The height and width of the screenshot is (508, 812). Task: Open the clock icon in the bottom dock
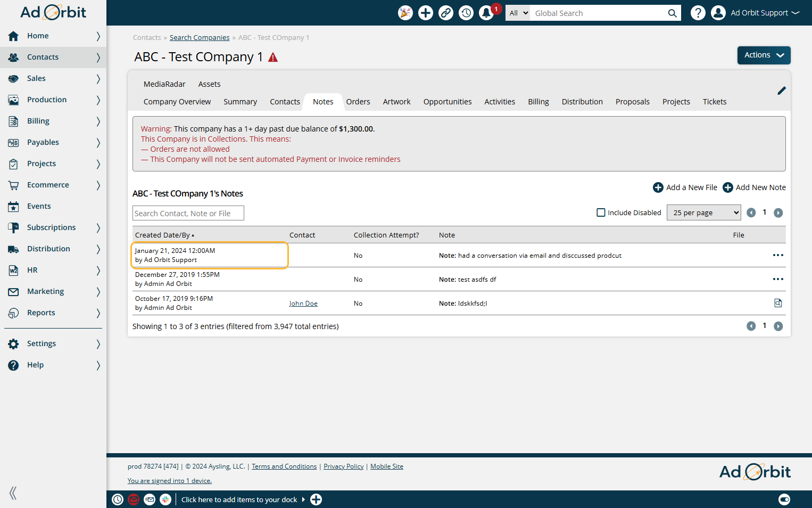point(118,499)
